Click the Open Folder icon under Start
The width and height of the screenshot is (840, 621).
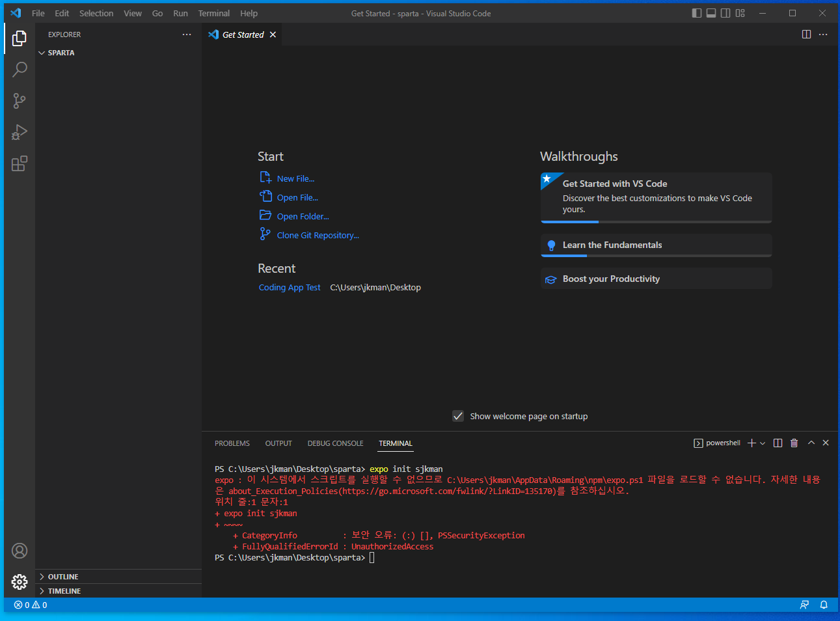click(x=265, y=215)
